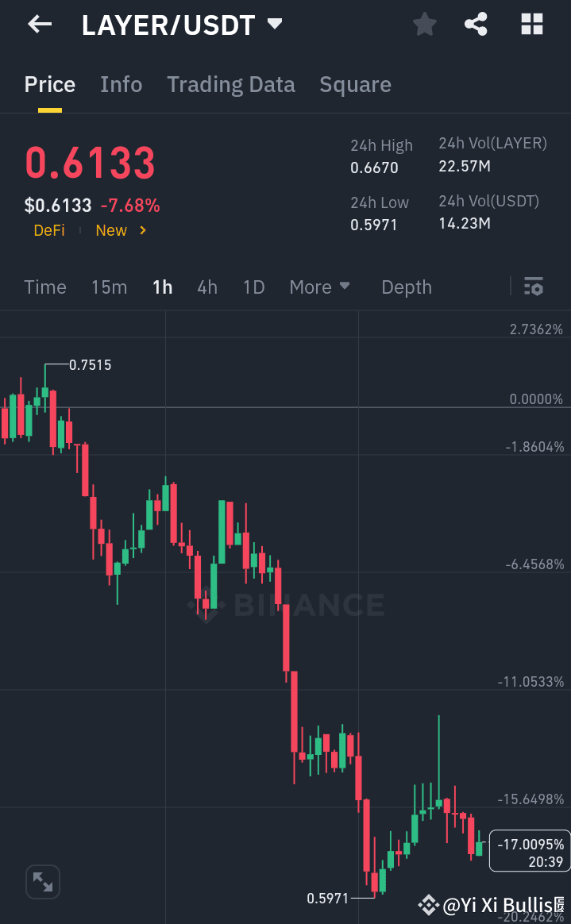The height and width of the screenshot is (924, 571).
Task: Open the share icon for this pair
Action: click(476, 24)
